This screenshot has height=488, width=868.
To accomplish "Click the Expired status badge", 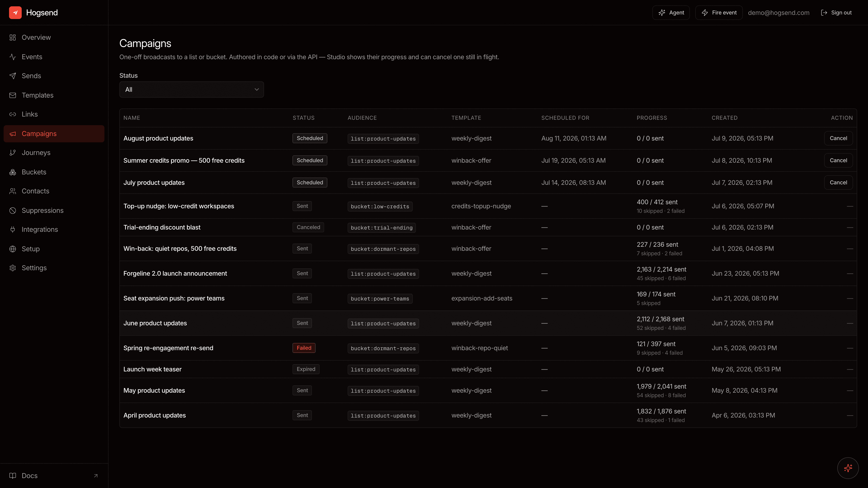I will tap(306, 369).
